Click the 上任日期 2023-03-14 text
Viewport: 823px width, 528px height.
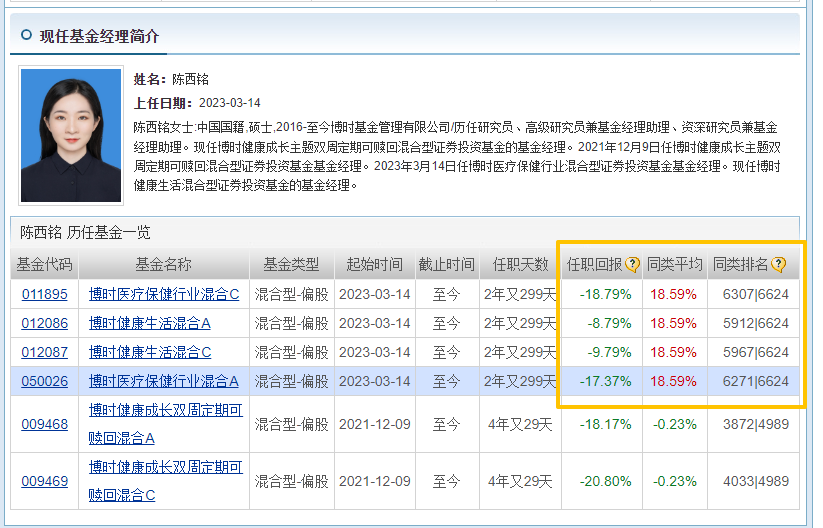pos(197,103)
